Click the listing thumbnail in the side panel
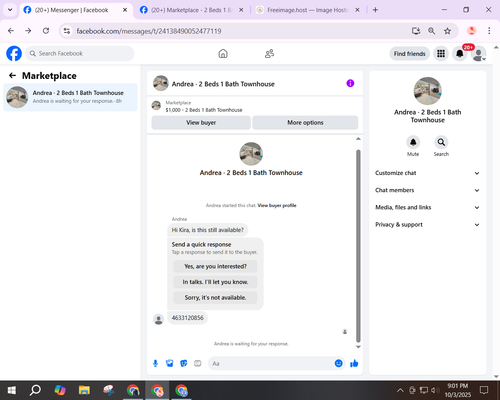Image resolution: width=500 pixels, height=400 pixels. (428, 91)
